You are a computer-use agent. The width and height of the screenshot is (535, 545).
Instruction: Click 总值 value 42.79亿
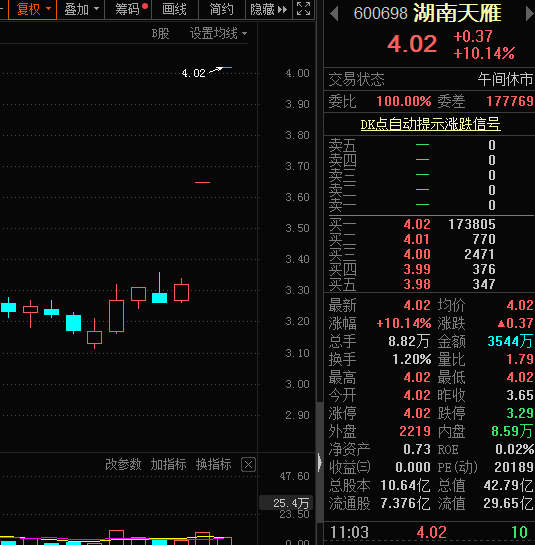click(508, 485)
